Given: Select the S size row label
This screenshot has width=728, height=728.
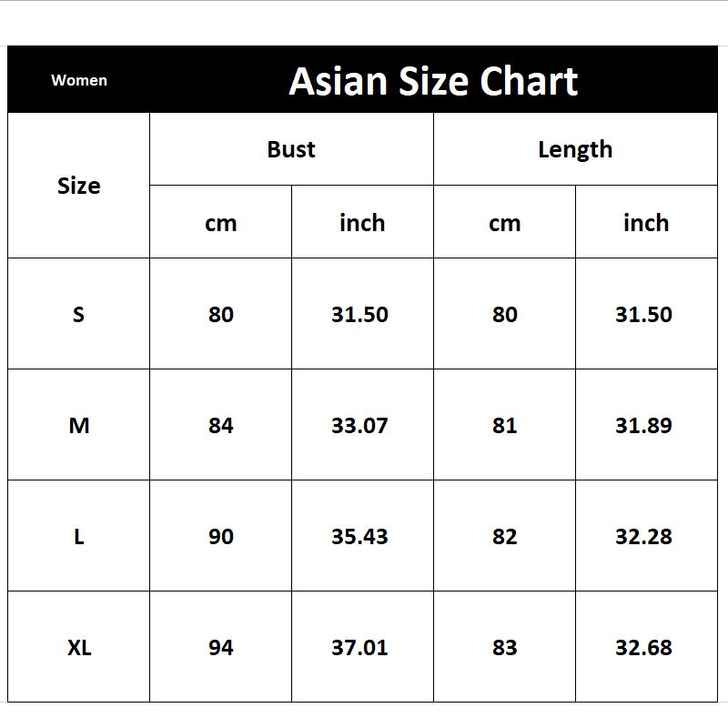Looking at the screenshot, I should click(x=79, y=314).
